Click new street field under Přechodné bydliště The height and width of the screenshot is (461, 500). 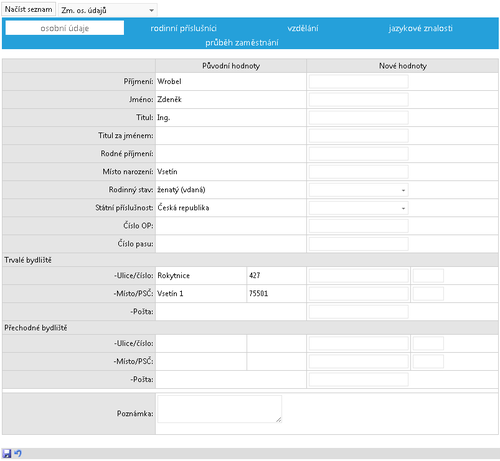pyautogui.click(x=358, y=343)
